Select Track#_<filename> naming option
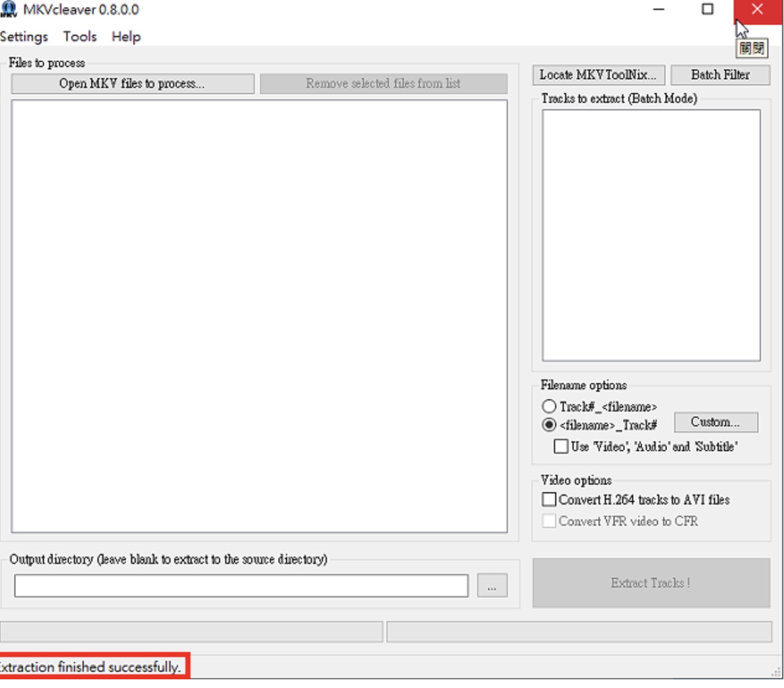 599,407
